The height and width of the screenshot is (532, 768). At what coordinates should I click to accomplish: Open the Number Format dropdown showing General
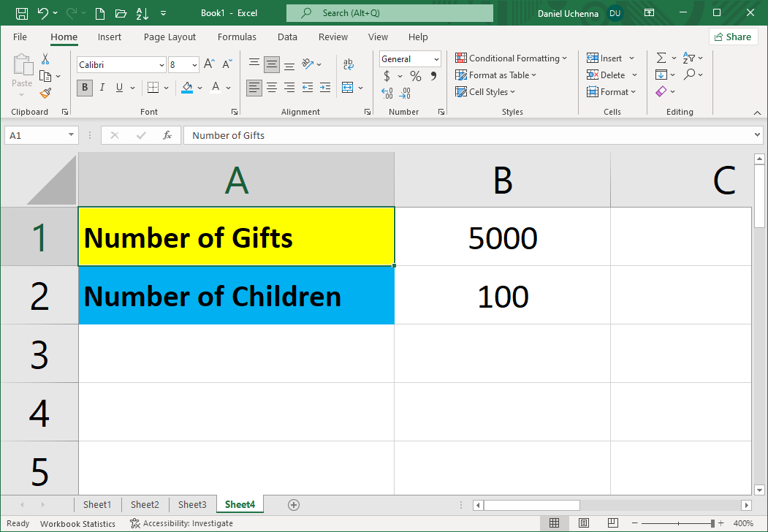408,58
